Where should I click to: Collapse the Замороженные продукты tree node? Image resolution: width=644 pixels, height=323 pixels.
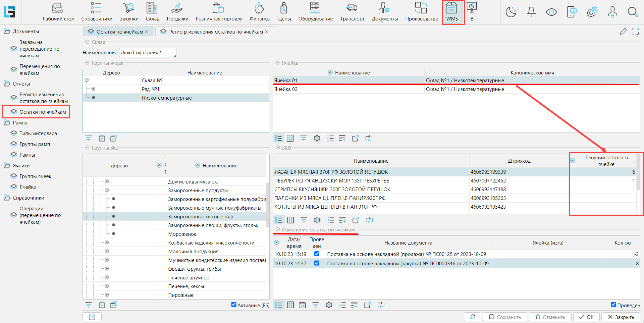tap(107, 190)
